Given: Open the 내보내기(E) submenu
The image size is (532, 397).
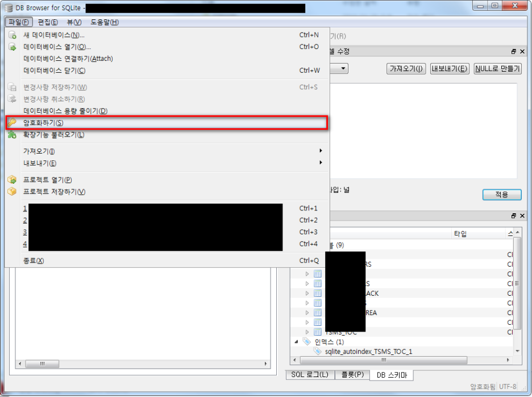Looking at the screenshot, I should click(167, 163).
